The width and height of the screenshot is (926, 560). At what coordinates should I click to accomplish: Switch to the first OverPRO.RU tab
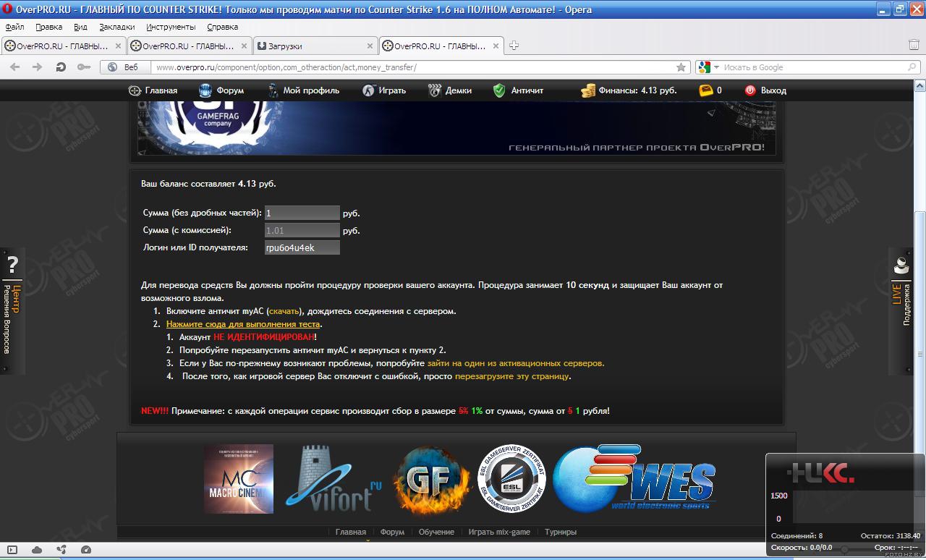pyautogui.click(x=63, y=46)
